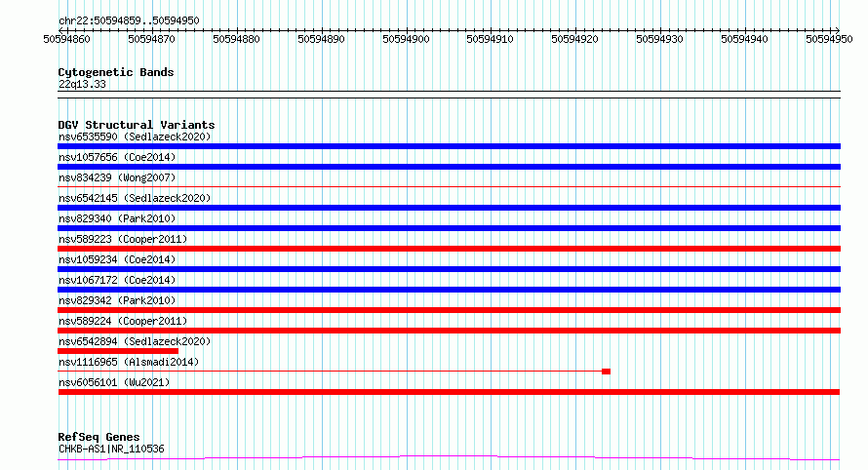This screenshot has height=470, width=868.
Task: Click ruler position 50594860
Action: pyautogui.click(x=66, y=39)
